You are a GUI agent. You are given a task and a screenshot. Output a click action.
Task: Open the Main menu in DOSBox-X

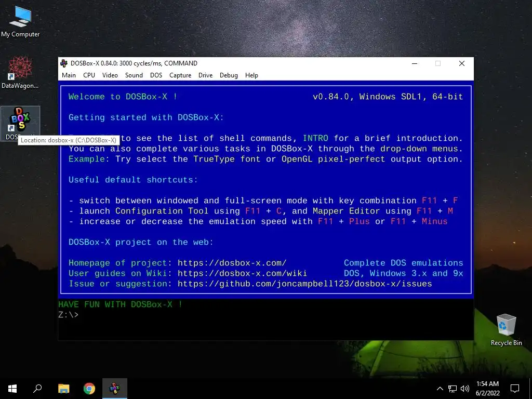tap(69, 75)
